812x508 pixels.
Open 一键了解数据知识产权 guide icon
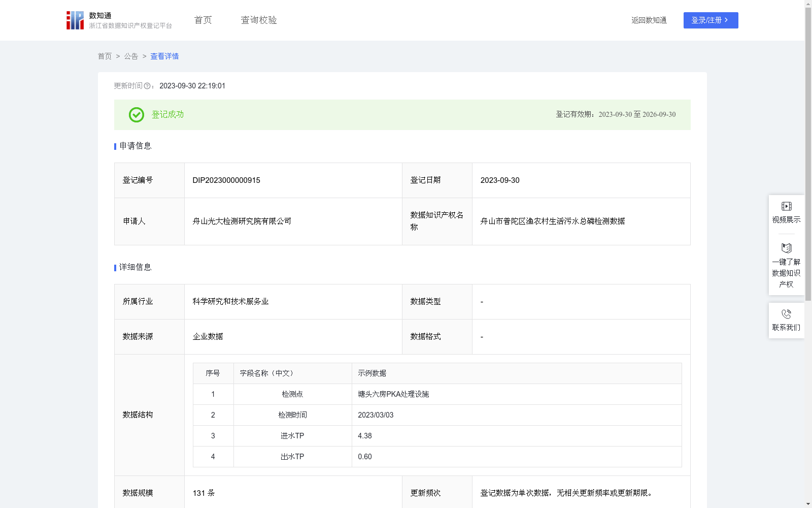point(786,248)
